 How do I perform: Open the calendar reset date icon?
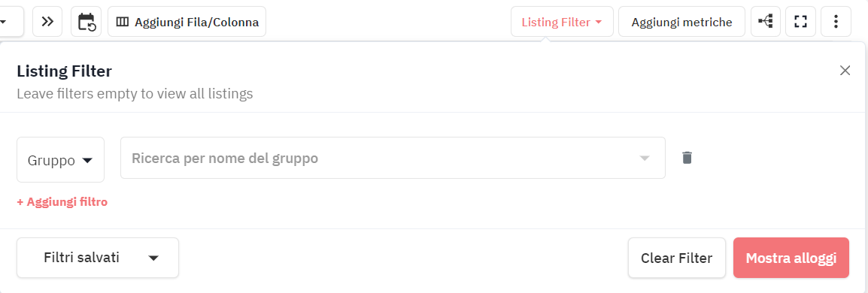click(x=86, y=22)
